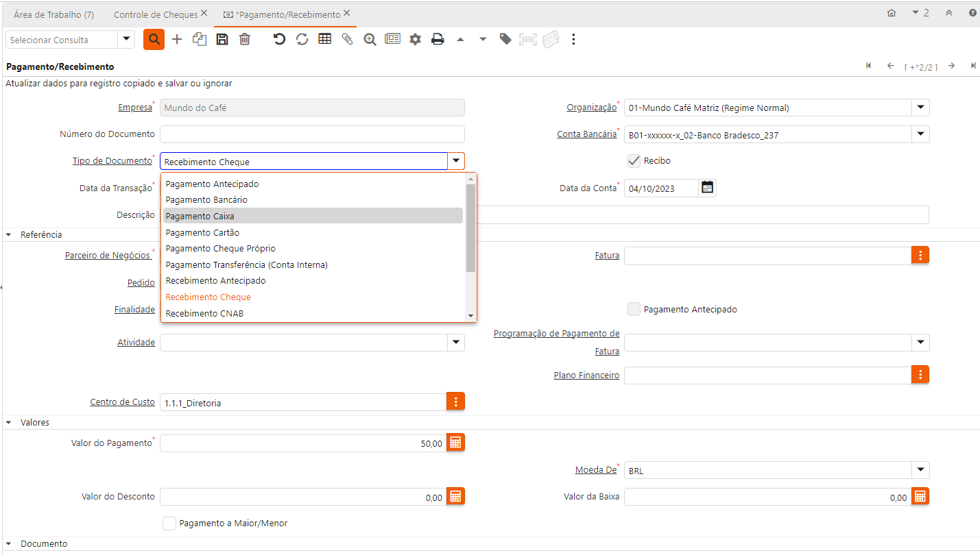Viewport: 980px width, 555px height.
Task: Open calendar picker for Data da Conta
Action: tap(707, 188)
